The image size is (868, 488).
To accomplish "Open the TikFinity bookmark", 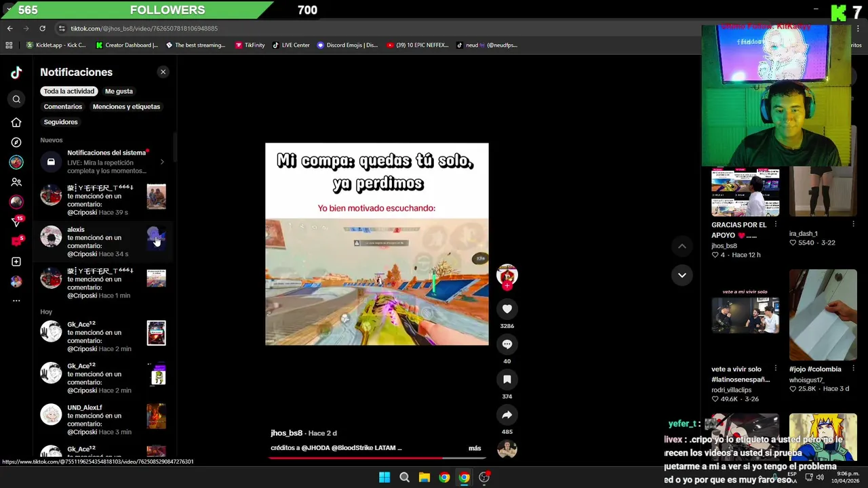I will pos(250,45).
